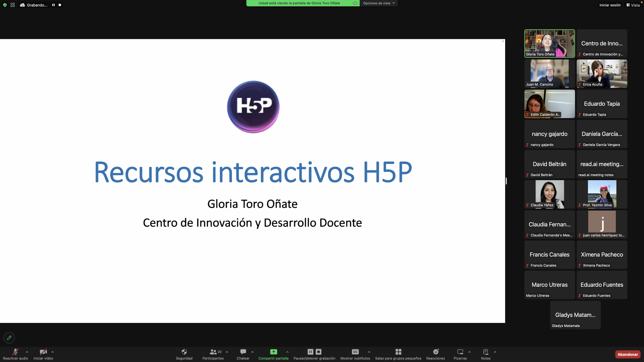Open the Notas tool
644x362 pixels.
pyautogui.click(x=486, y=354)
